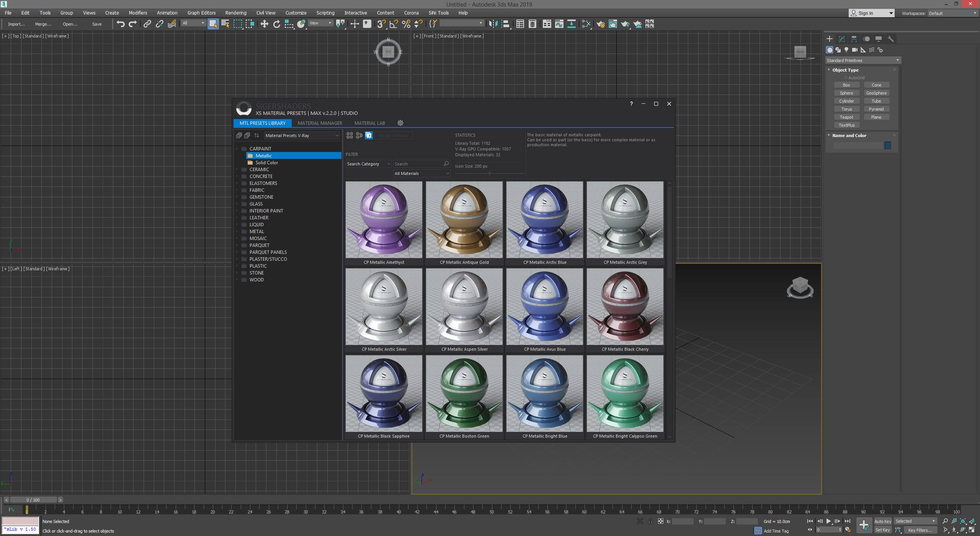Open the Scene Explorer toggle
Viewport: 980px width, 536px height.
coord(520,24)
